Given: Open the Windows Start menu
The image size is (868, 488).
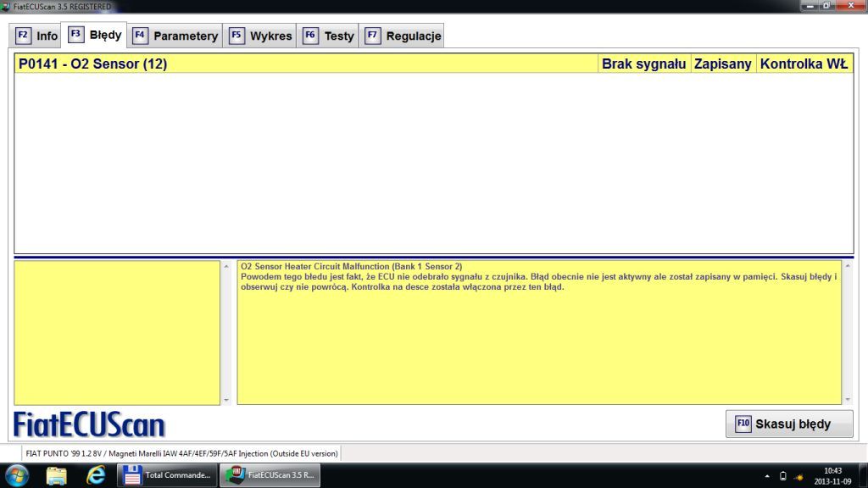Looking at the screenshot, I should pyautogui.click(x=17, y=475).
